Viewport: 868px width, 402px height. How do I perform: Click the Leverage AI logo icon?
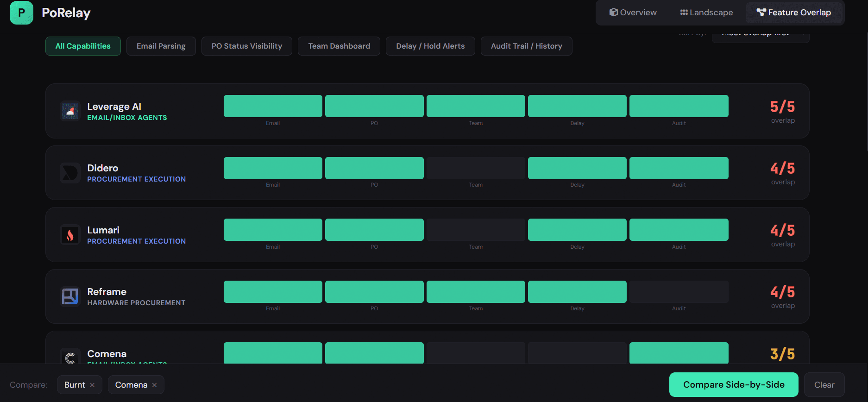[x=70, y=111]
